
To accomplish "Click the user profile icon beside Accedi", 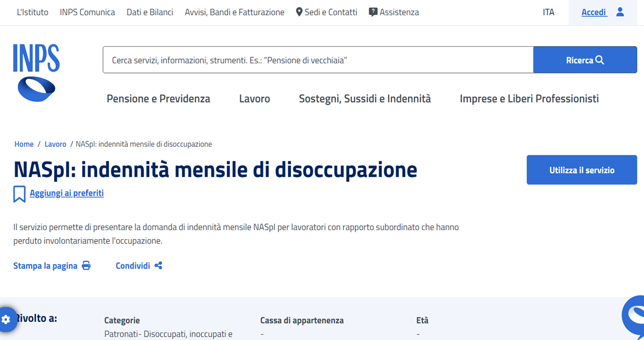I will 620,12.
